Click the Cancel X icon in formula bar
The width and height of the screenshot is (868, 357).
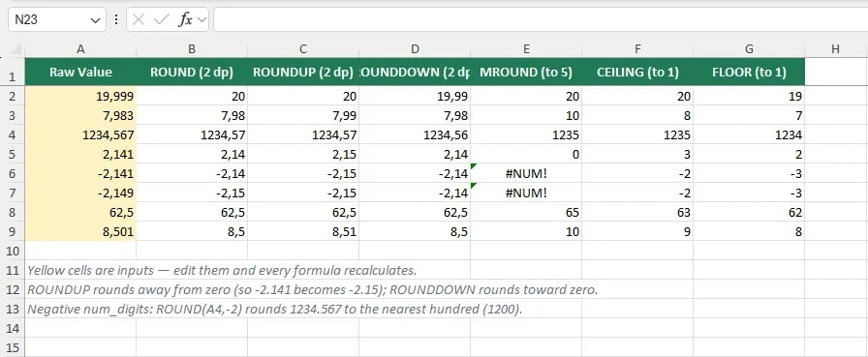[139, 20]
